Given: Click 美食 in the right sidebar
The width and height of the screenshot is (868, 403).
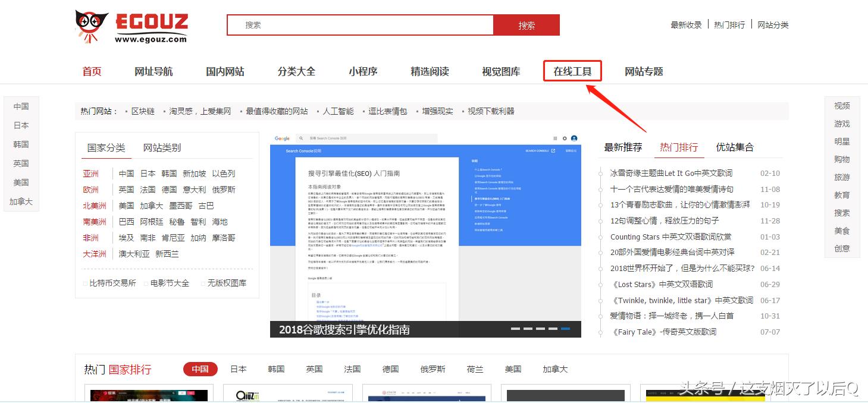Looking at the screenshot, I should click(x=842, y=231).
